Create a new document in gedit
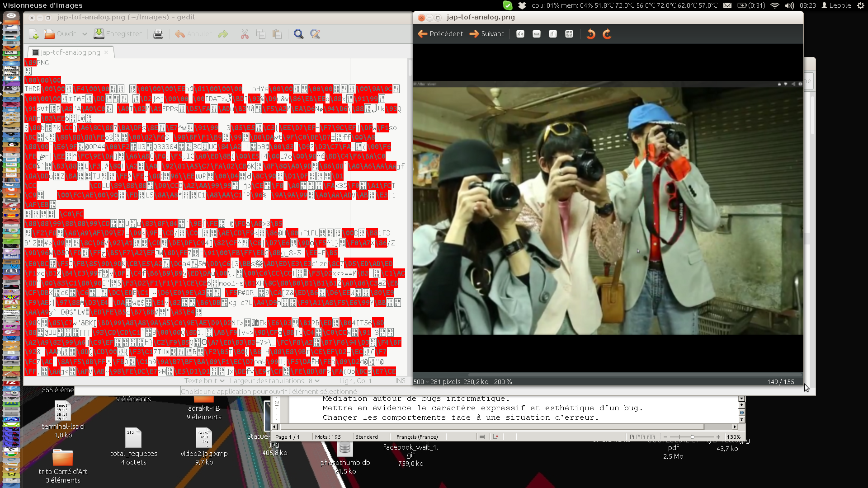 point(33,34)
